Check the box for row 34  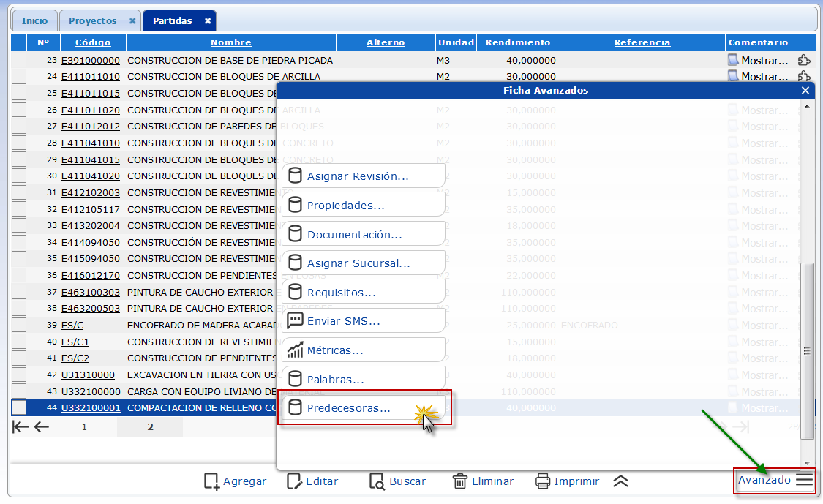(19, 242)
